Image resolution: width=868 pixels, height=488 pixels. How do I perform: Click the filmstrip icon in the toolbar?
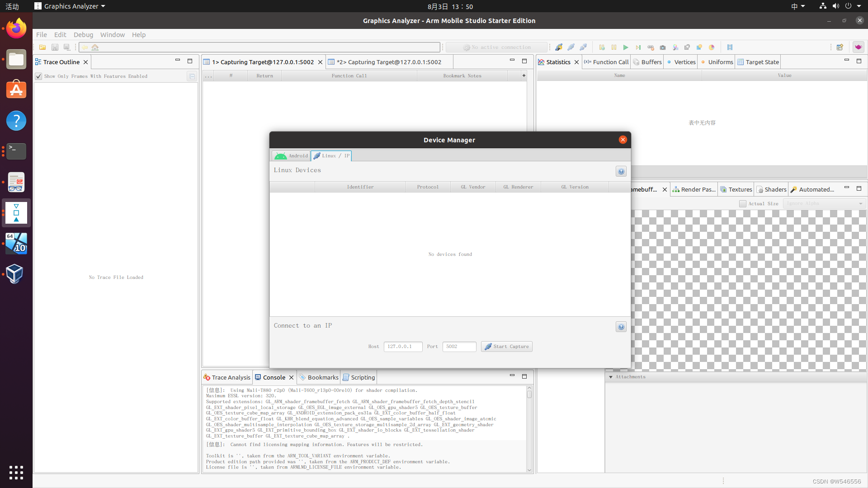click(x=731, y=47)
